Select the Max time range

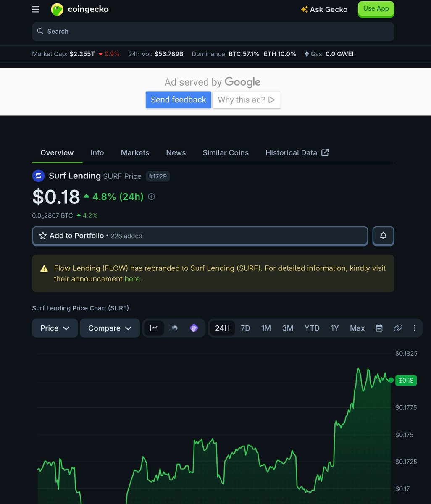(357, 328)
